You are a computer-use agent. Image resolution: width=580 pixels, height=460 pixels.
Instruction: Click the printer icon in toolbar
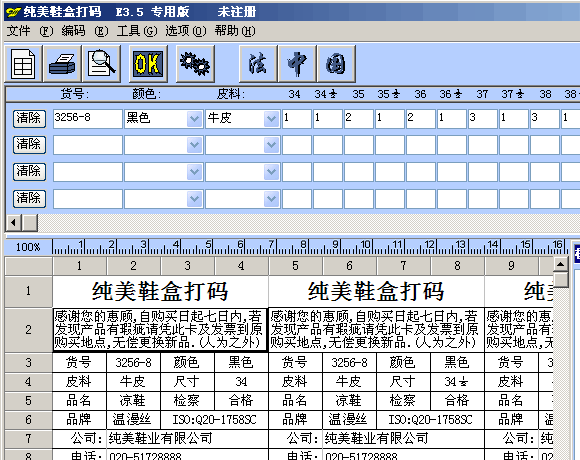(63, 64)
